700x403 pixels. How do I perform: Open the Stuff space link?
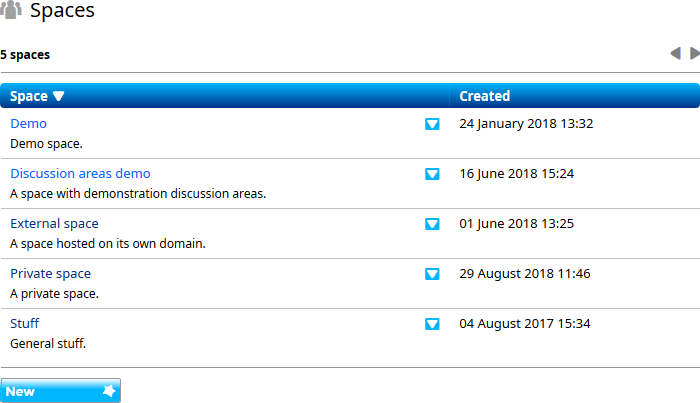click(25, 324)
